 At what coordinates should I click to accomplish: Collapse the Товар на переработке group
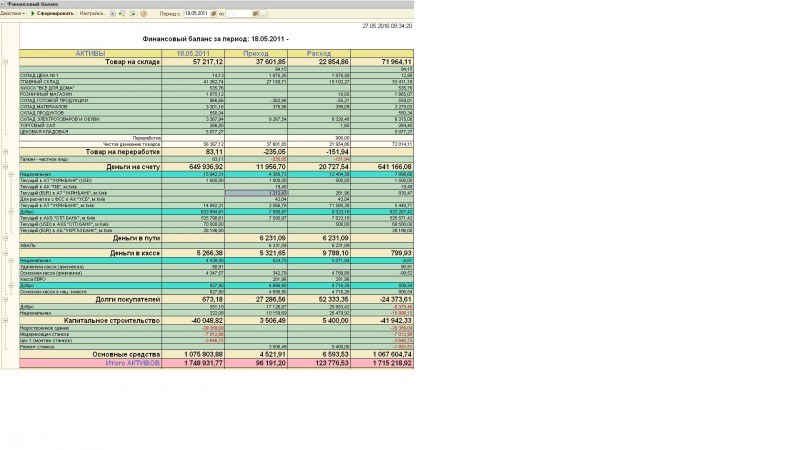point(6,152)
